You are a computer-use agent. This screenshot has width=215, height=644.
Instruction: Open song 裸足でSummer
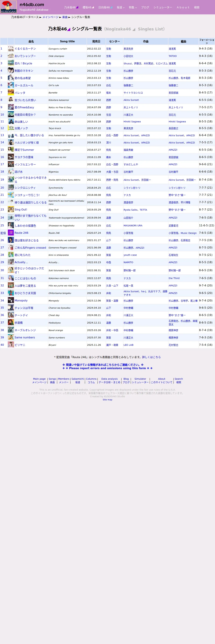point(24,150)
